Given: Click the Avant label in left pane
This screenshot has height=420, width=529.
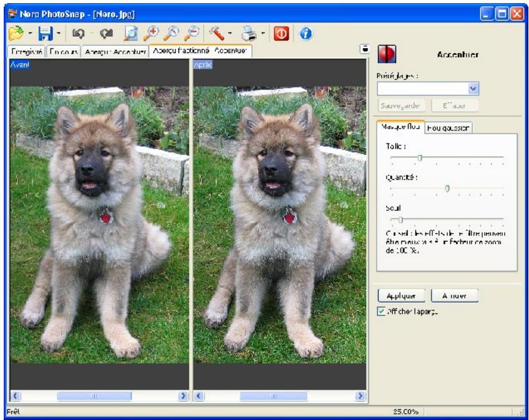Looking at the screenshot, I should (19, 64).
